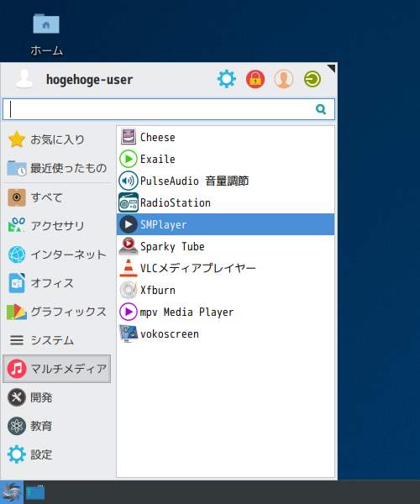Open Exaile music player

point(225,159)
